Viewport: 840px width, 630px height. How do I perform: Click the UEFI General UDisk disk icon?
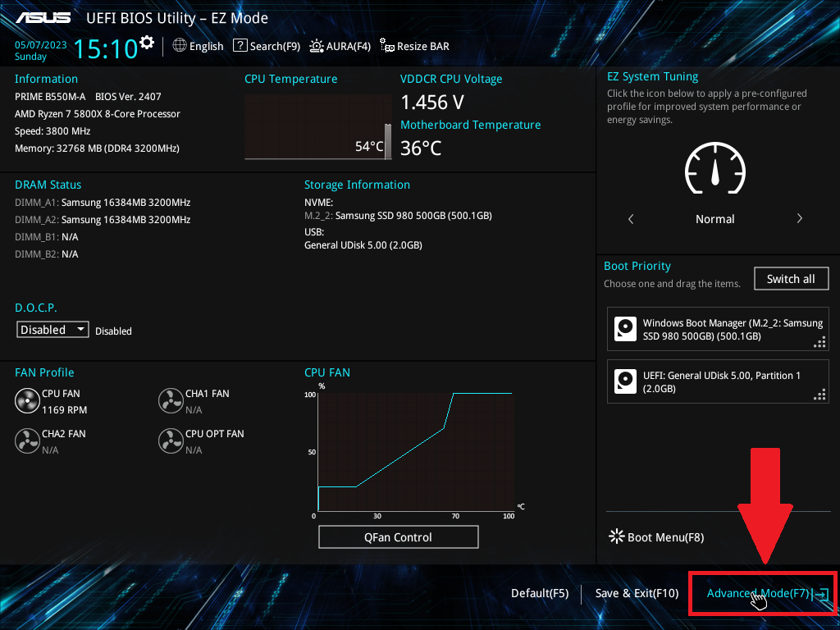pyautogui.click(x=625, y=381)
